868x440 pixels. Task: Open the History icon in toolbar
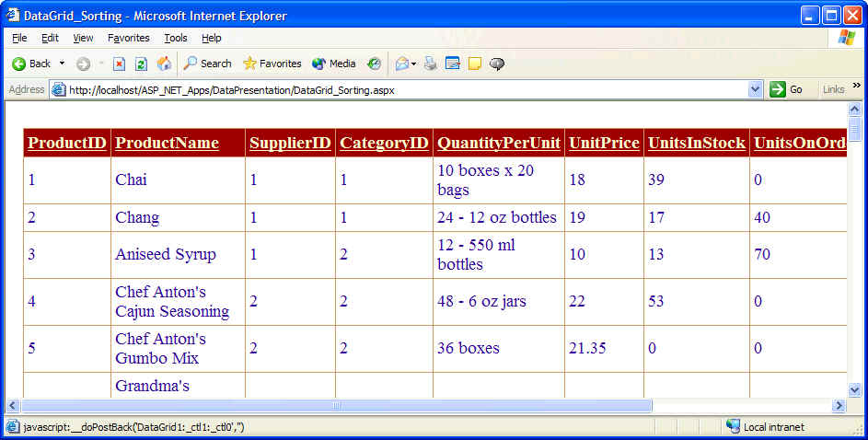point(374,64)
